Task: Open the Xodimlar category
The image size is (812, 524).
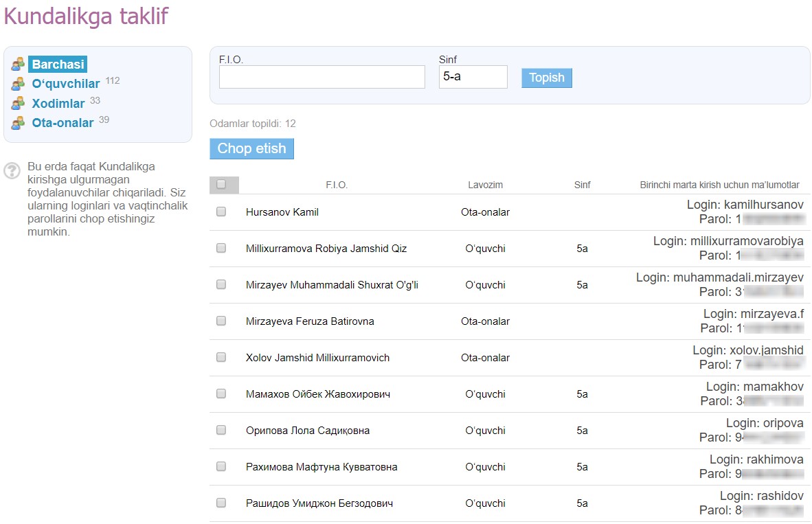Action: [x=58, y=104]
